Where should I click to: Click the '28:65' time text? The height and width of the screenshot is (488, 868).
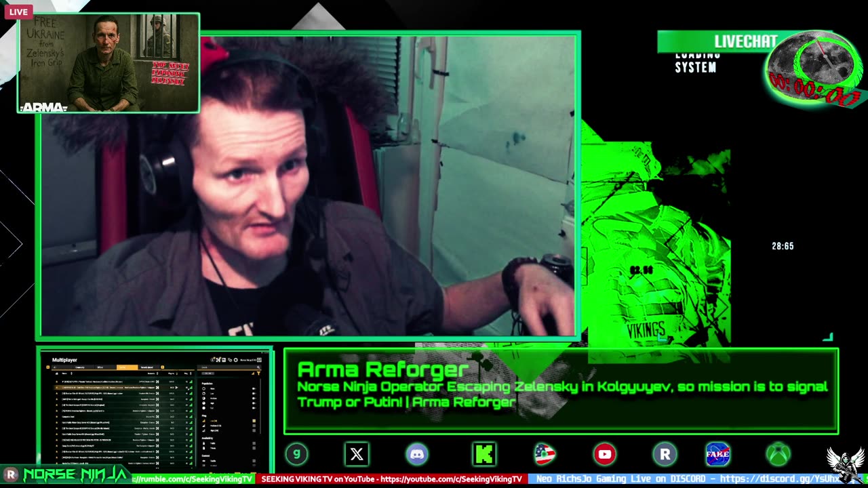point(783,246)
